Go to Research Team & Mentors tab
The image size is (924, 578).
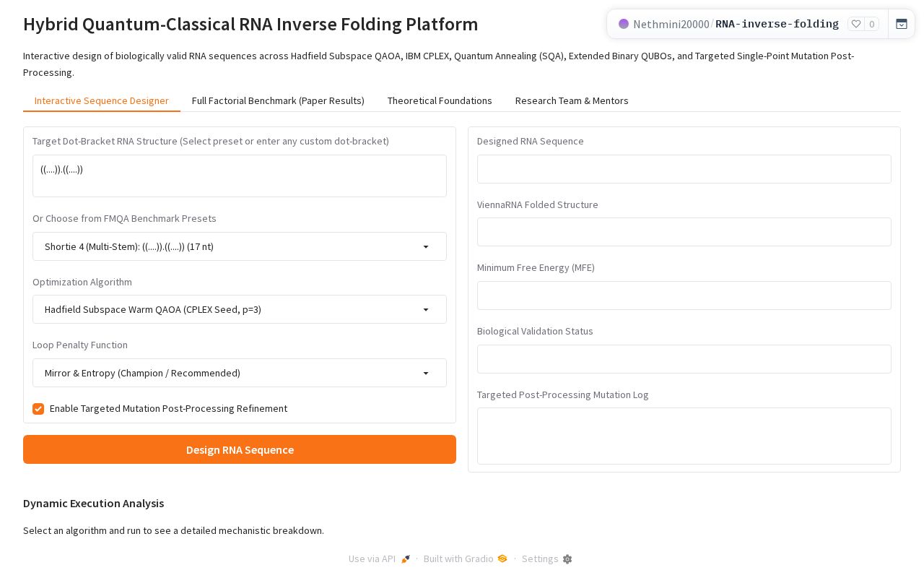click(x=572, y=100)
